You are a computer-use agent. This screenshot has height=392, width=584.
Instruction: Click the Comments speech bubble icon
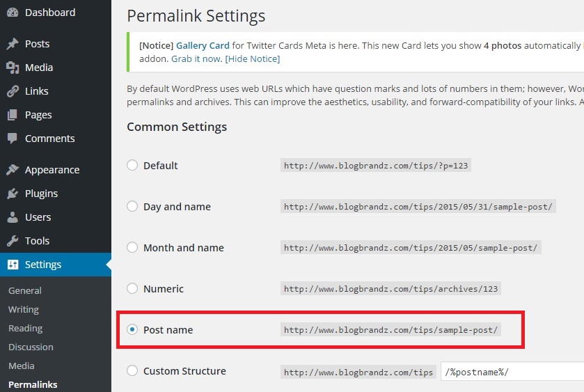13,139
